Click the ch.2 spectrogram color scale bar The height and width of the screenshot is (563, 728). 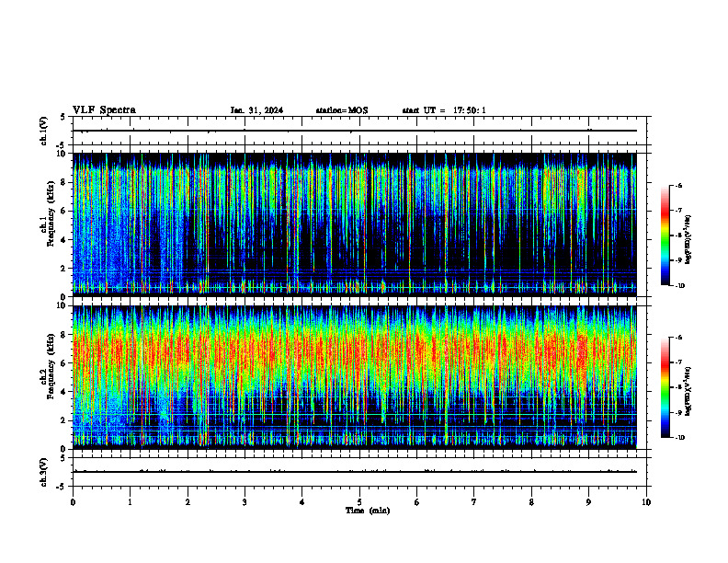[665, 387]
